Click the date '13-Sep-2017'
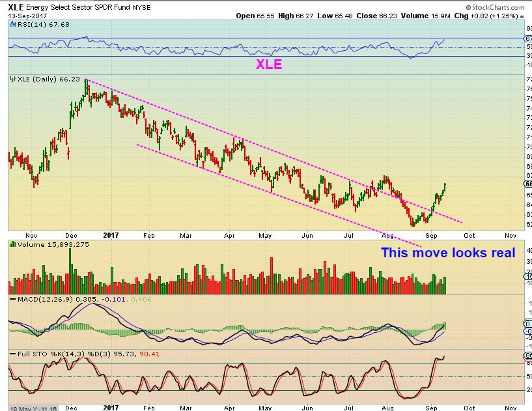Viewport: 532px width, 411px height. point(27,16)
